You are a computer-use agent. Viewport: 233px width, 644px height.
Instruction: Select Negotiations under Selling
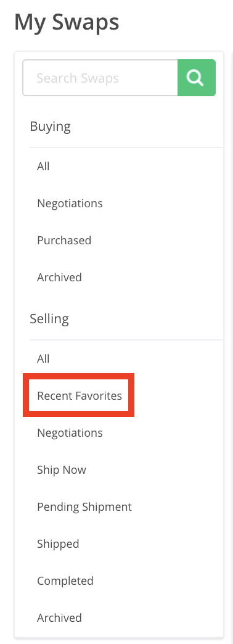pyautogui.click(x=70, y=432)
